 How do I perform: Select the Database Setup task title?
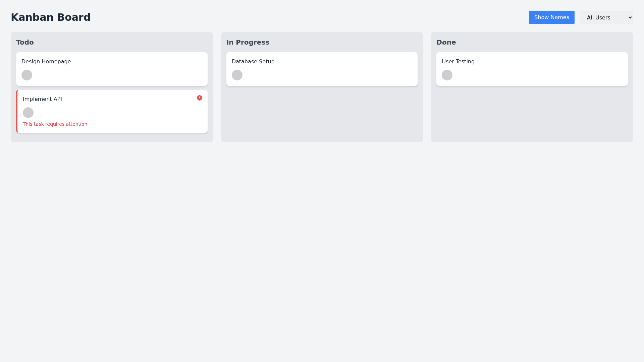pos(253,62)
